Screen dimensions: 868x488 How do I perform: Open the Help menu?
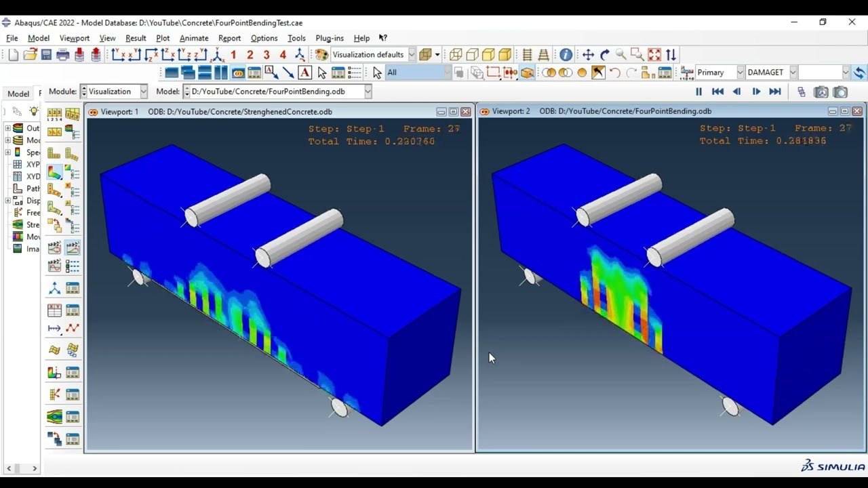[361, 38]
